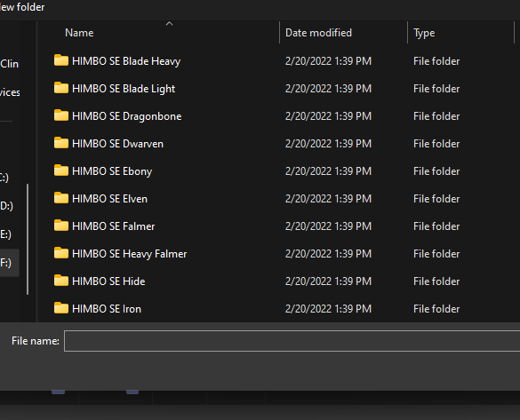Select the HIMBO SE Ebony folder icon
The width and height of the screenshot is (520, 420).
pos(61,170)
